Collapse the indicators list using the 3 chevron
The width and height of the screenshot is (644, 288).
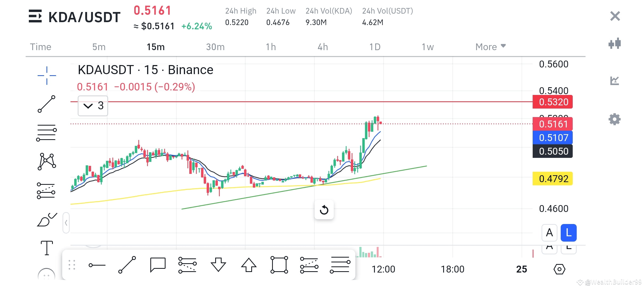(x=92, y=106)
